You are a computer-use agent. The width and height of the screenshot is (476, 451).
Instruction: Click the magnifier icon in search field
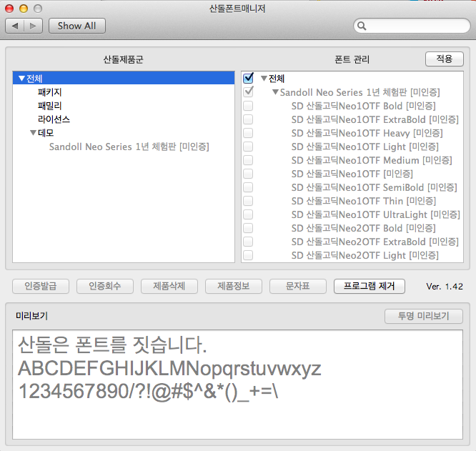[x=362, y=26]
